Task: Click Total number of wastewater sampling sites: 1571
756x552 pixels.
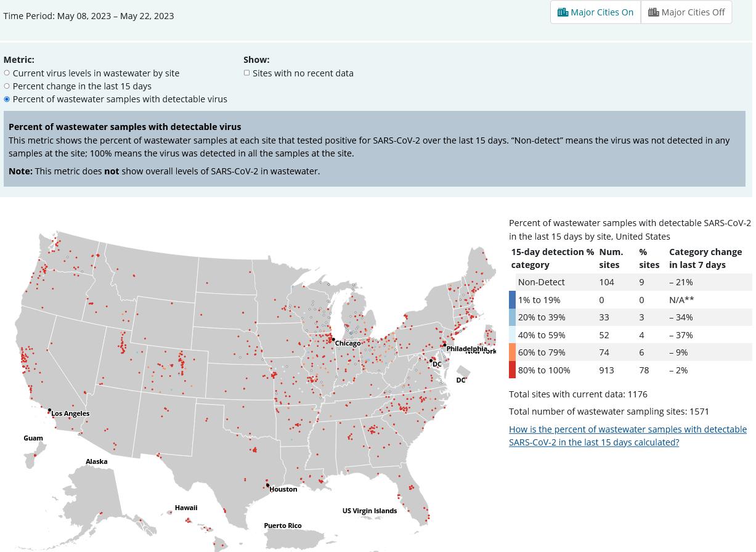Action: click(x=609, y=412)
